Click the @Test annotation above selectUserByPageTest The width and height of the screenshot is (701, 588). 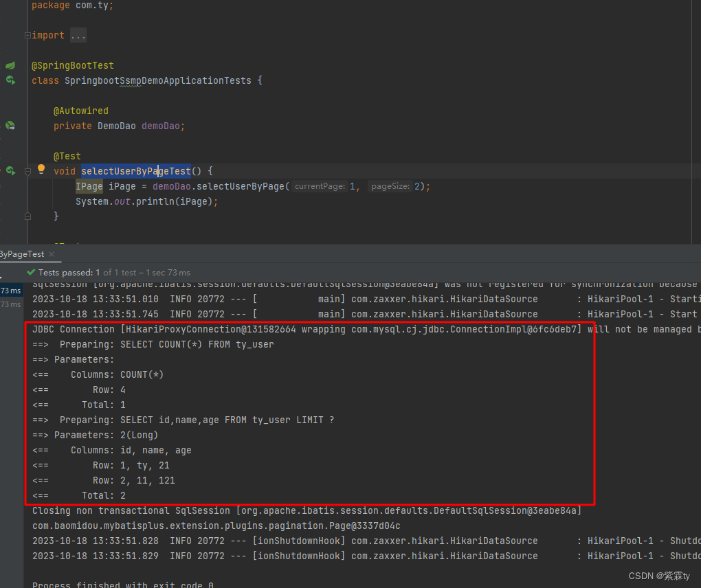67,157
